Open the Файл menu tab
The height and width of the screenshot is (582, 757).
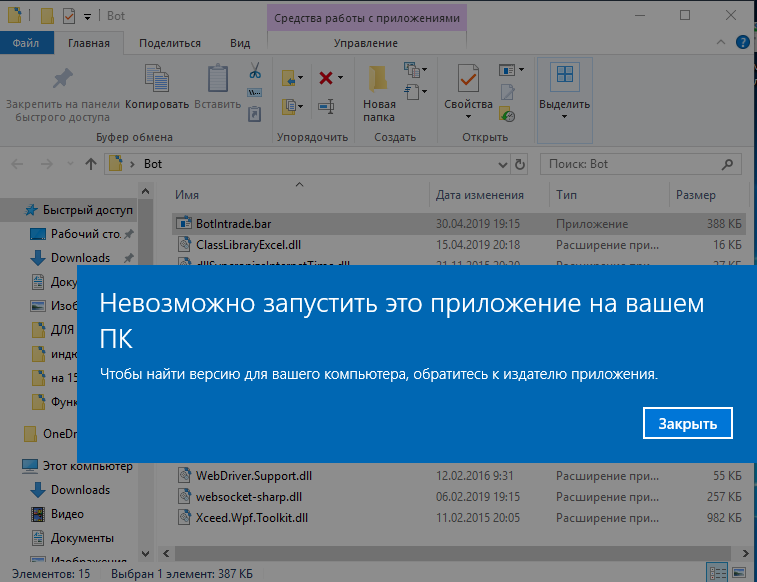(x=26, y=43)
